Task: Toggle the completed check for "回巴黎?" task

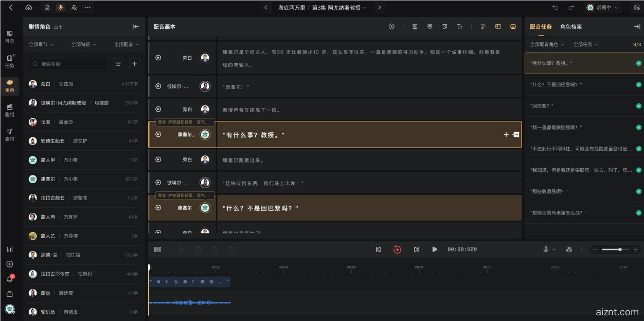Action: point(638,106)
